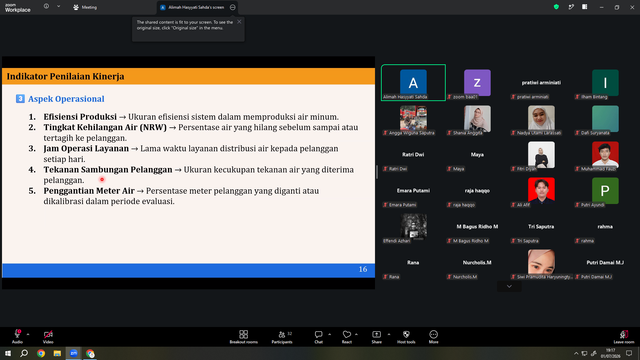The width and height of the screenshot is (640, 360).
Task: Open the React heart menu
Action: 347,334
